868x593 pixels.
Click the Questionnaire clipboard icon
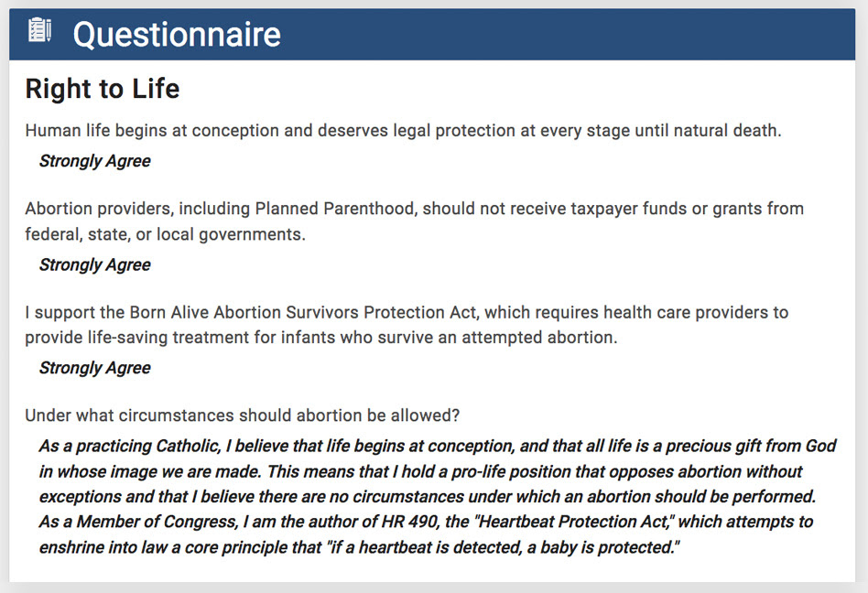40,32
